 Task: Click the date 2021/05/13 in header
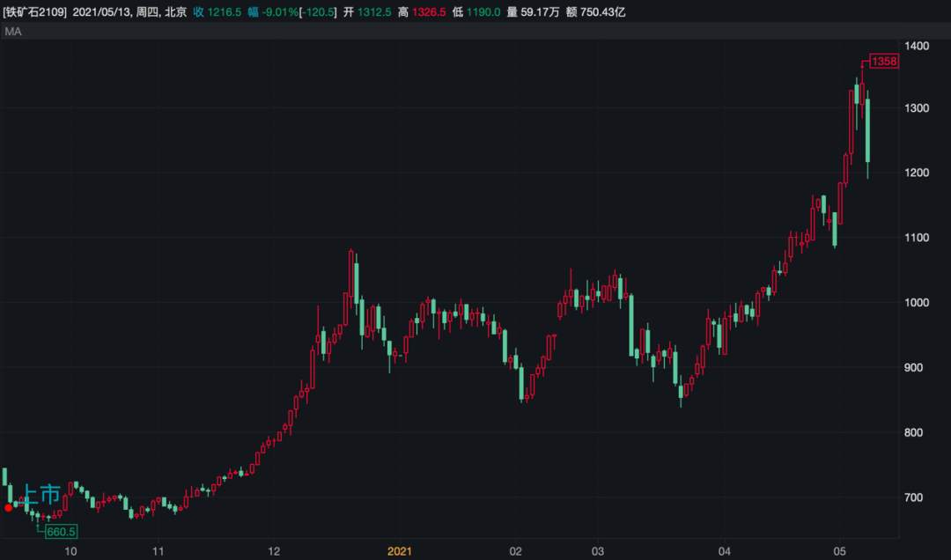tap(101, 11)
